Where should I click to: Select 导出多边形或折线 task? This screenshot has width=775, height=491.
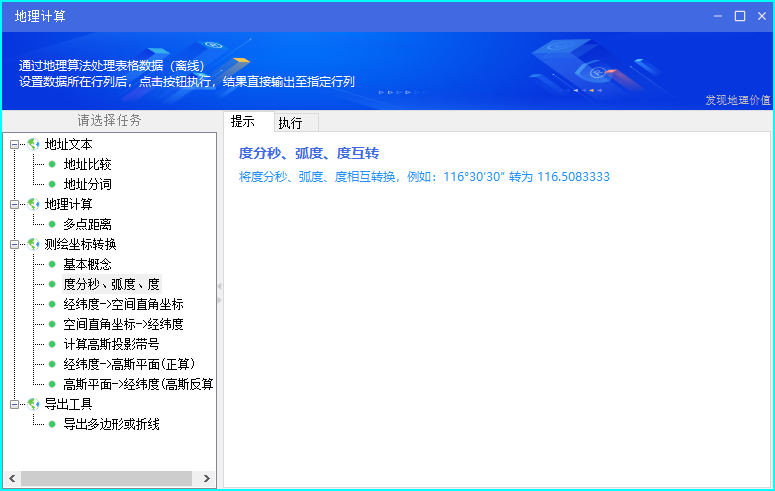coord(111,424)
